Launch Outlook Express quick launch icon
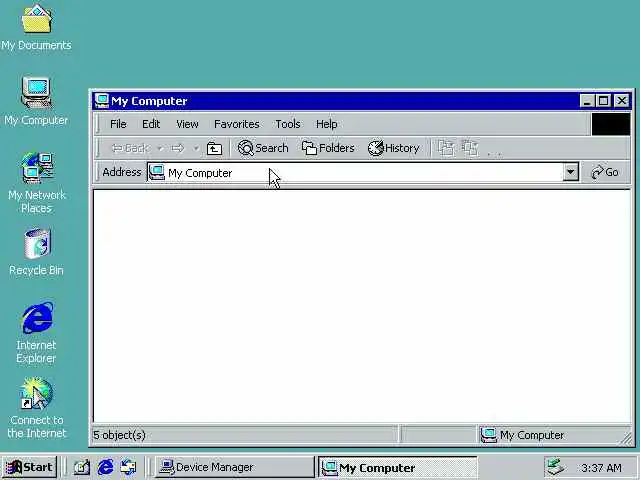Viewport: 640px width, 480px height. tap(129, 467)
